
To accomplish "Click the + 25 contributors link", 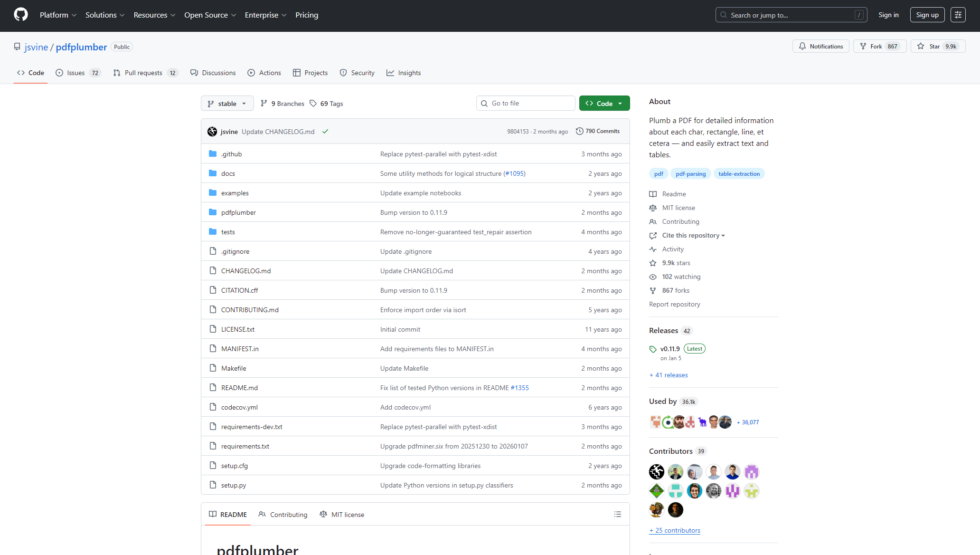I will (x=674, y=530).
